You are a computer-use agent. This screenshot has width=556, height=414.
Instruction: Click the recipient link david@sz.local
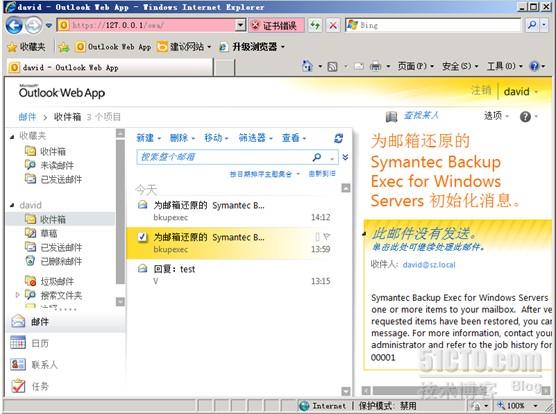click(x=429, y=264)
